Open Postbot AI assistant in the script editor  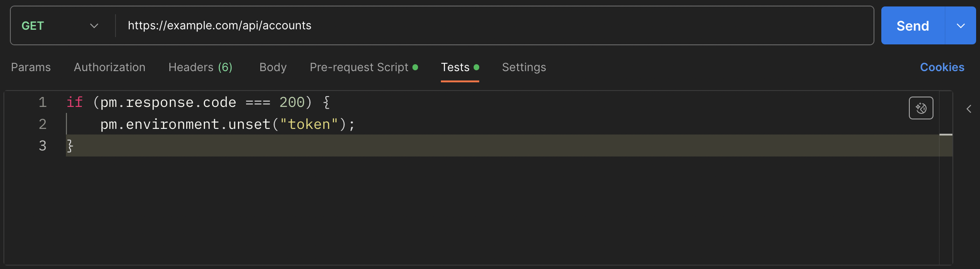coord(921,108)
